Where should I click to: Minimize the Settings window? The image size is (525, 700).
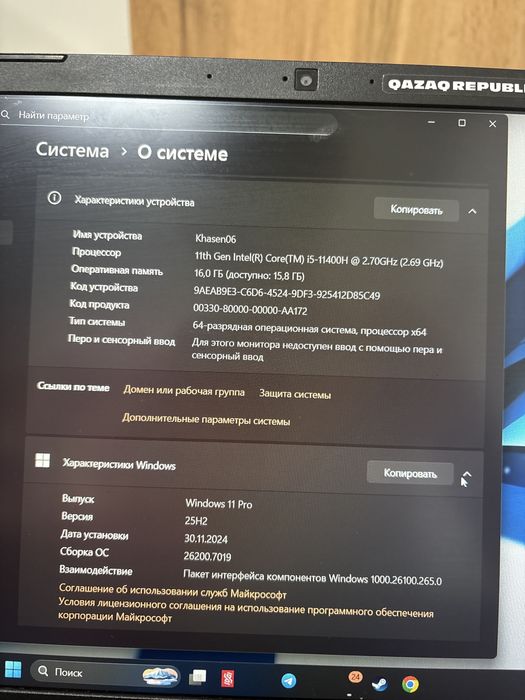click(431, 121)
